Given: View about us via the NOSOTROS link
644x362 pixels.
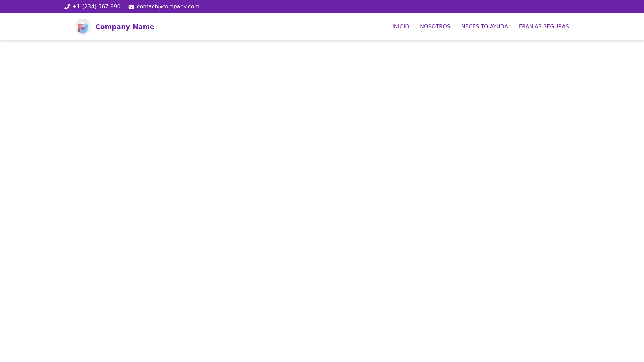Looking at the screenshot, I should pos(435,27).
